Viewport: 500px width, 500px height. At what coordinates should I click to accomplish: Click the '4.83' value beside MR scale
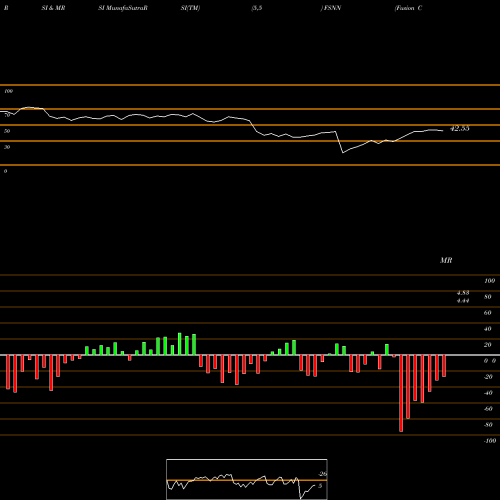point(463,293)
